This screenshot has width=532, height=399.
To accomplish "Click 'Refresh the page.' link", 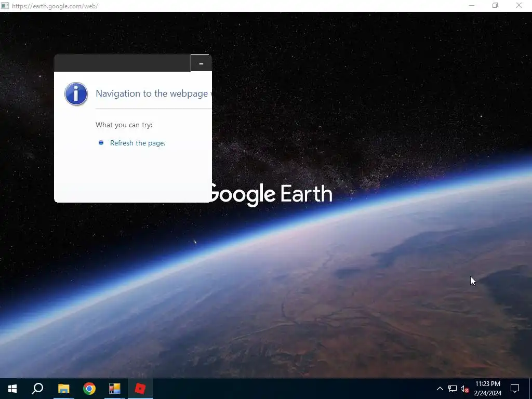I will (x=137, y=143).
